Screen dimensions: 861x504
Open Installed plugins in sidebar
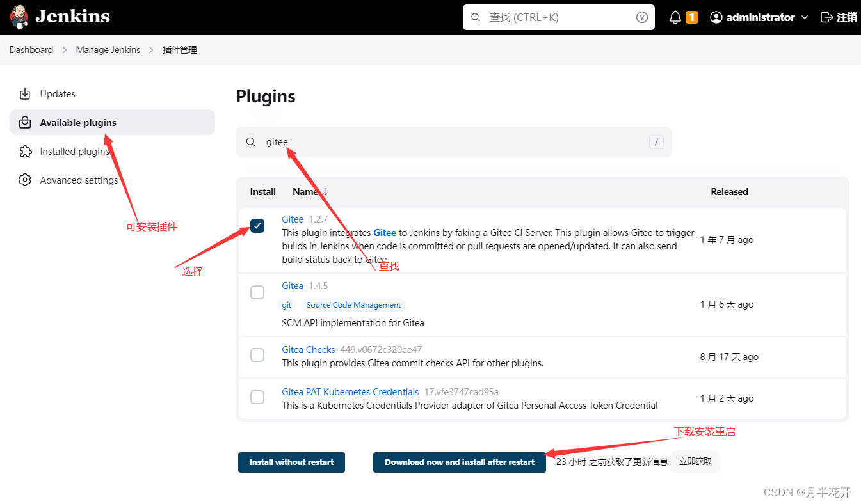[112, 152]
